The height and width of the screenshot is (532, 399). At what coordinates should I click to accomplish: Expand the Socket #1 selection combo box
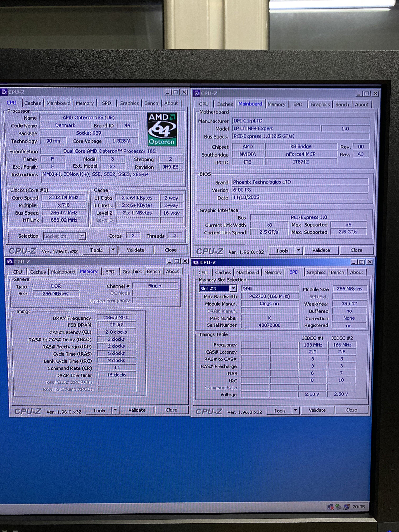[x=82, y=236]
